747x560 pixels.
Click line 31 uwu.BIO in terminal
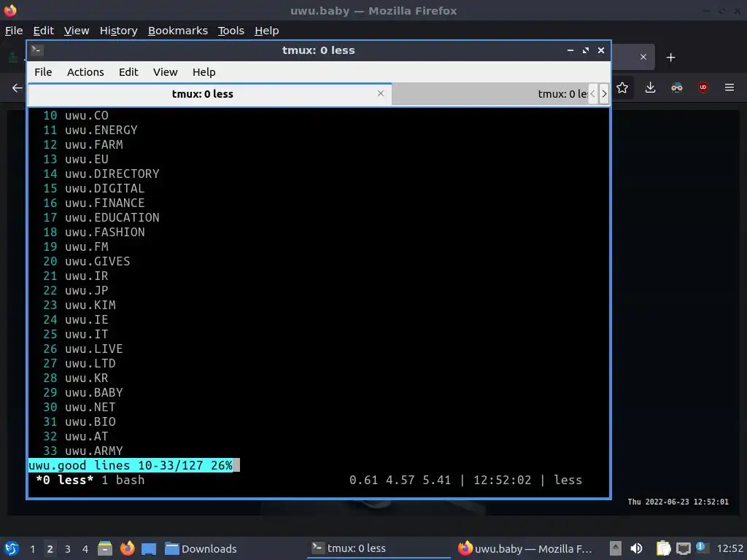point(79,422)
